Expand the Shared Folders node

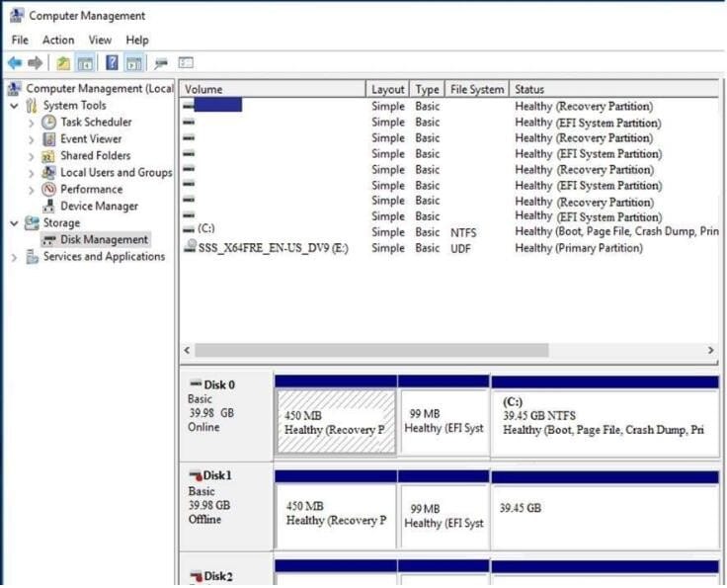pyautogui.click(x=32, y=156)
